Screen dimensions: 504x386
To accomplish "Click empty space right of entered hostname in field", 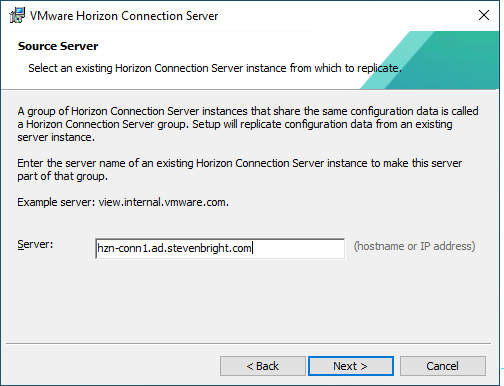I will click(298, 248).
